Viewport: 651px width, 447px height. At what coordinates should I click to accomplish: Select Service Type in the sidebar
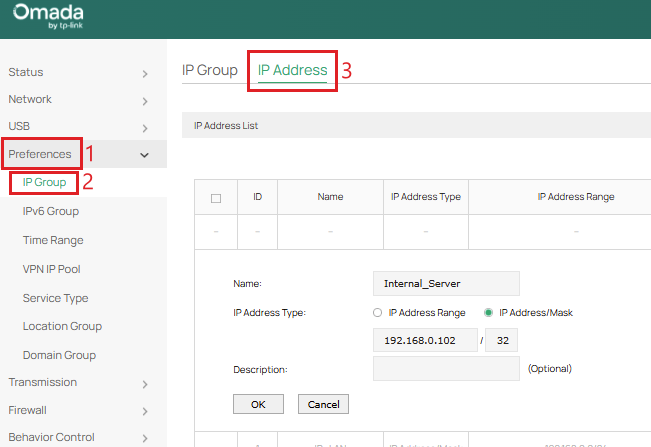[x=56, y=298]
